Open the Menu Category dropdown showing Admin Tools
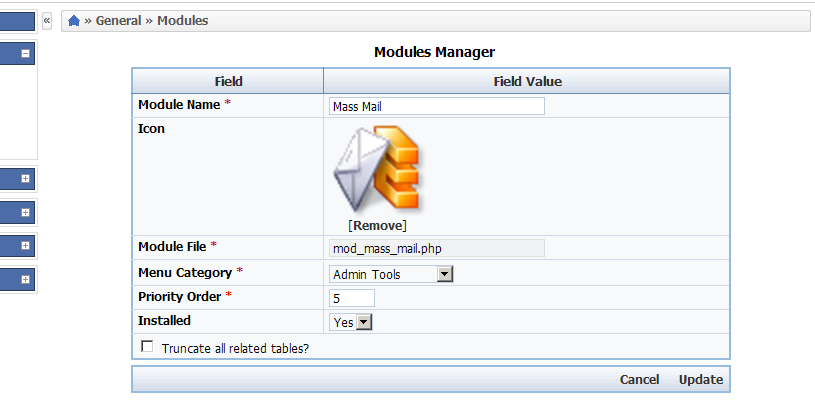 391,274
